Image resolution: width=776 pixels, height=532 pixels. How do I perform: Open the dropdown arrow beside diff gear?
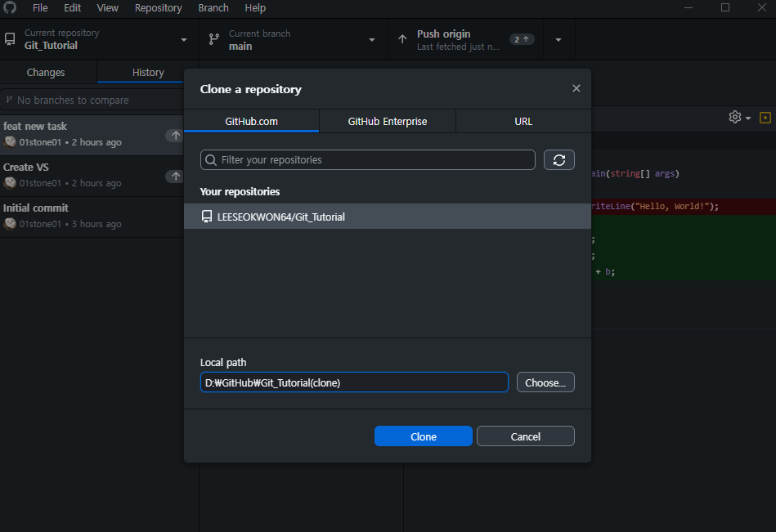(x=748, y=118)
